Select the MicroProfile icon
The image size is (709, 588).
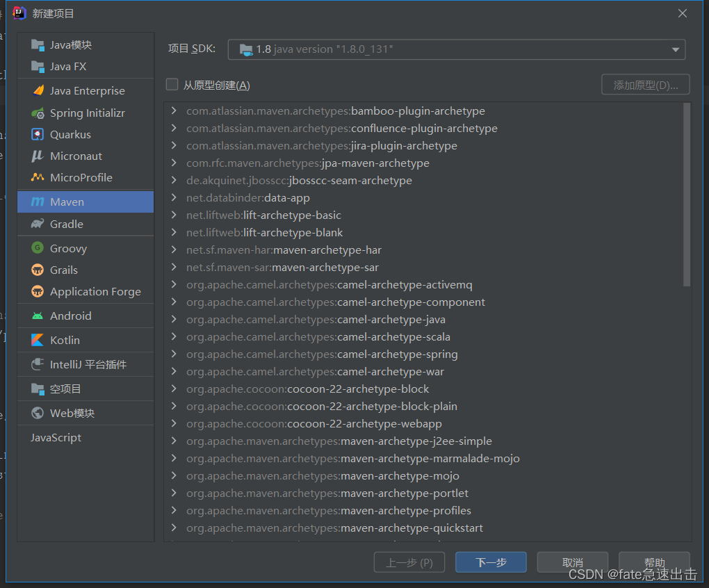(x=38, y=177)
